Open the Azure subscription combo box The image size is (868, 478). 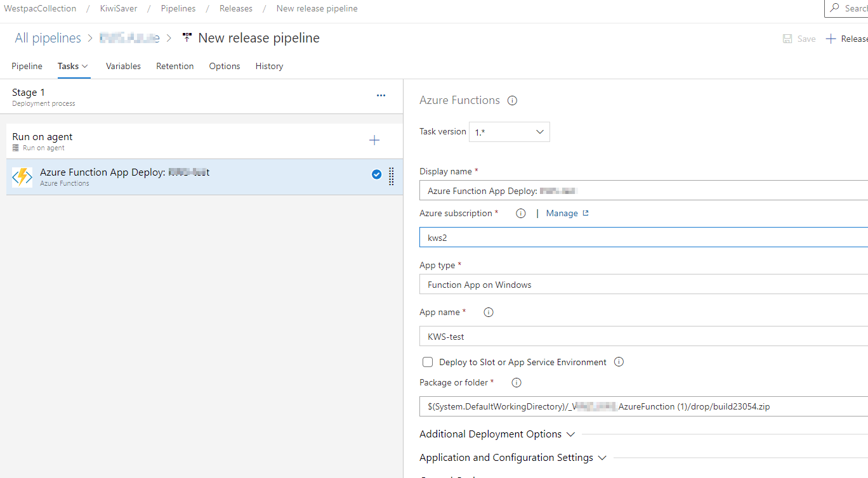coord(643,237)
